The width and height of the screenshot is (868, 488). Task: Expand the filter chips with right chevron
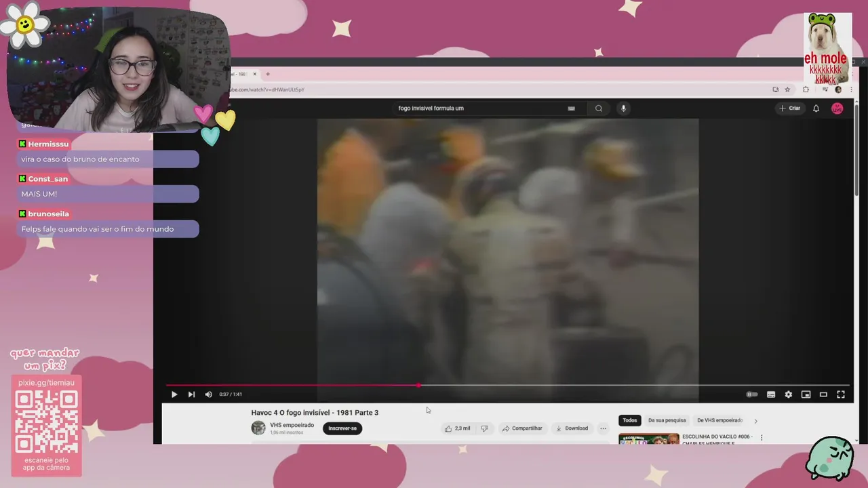(755, 421)
